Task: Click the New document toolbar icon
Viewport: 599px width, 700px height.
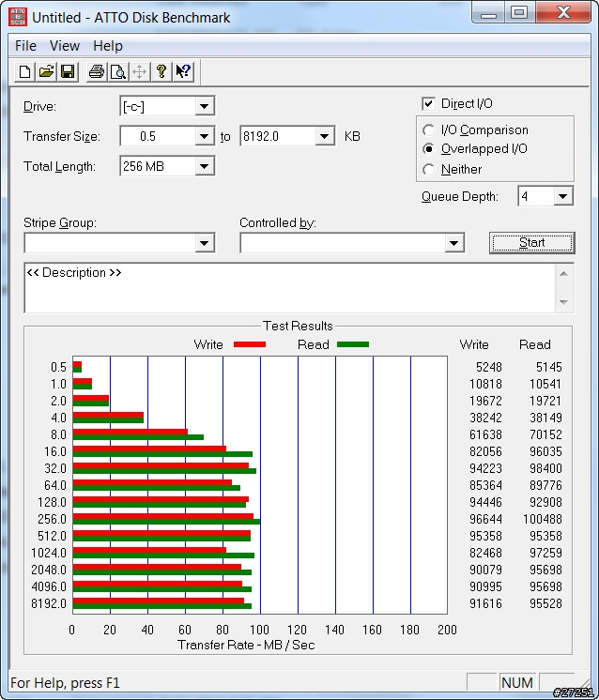Action: [24, 72]
